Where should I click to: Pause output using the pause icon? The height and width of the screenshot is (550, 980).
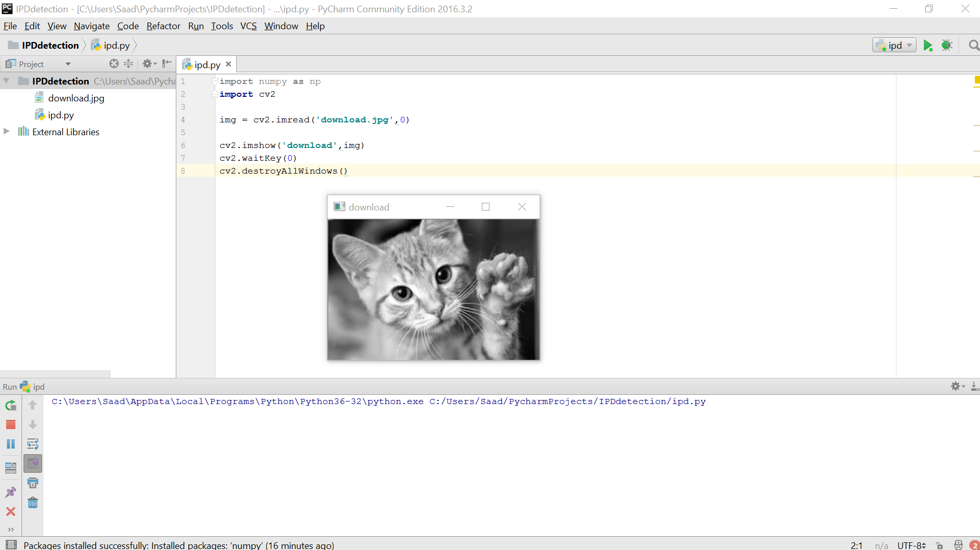click(x=11, y=444)
